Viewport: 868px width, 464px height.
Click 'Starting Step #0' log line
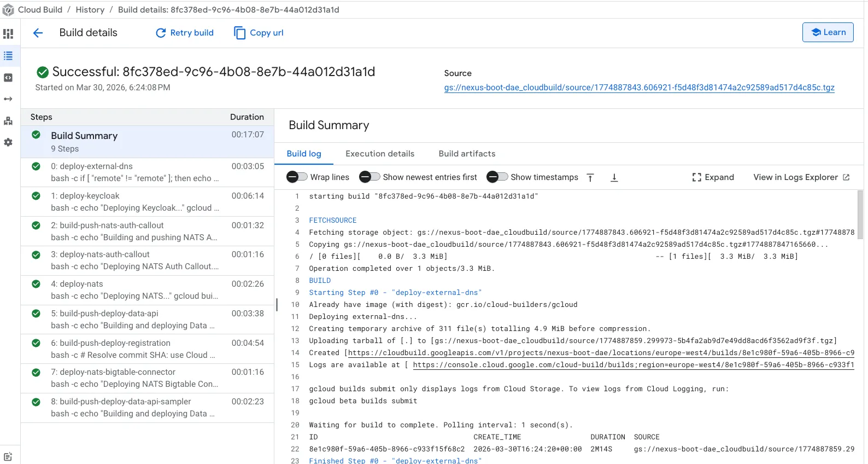395,293
